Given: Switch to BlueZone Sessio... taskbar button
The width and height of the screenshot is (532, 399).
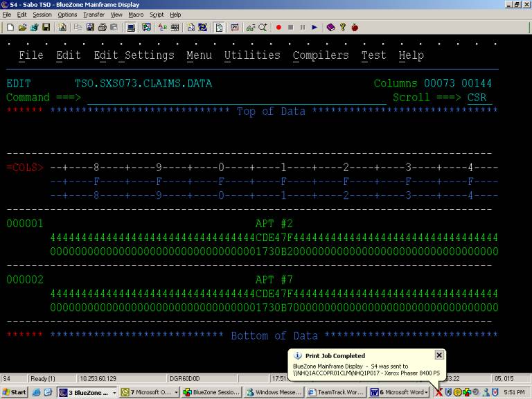Looking at the screenshot, I should 211,392.
